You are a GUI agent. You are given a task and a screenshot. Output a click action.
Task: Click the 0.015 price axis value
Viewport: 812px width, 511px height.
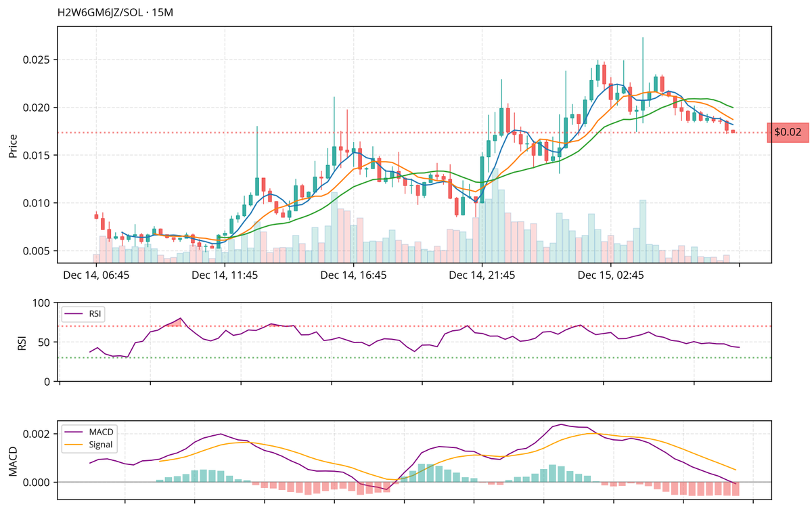(x=38, y=156)
